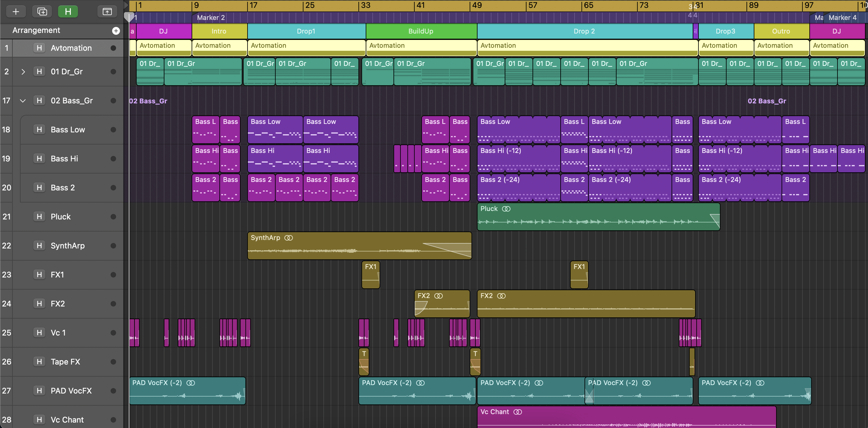This screenshot has width=868, height=428.
Task: Click the round dot on the SynthArp track header
Action: coord(113,246)
